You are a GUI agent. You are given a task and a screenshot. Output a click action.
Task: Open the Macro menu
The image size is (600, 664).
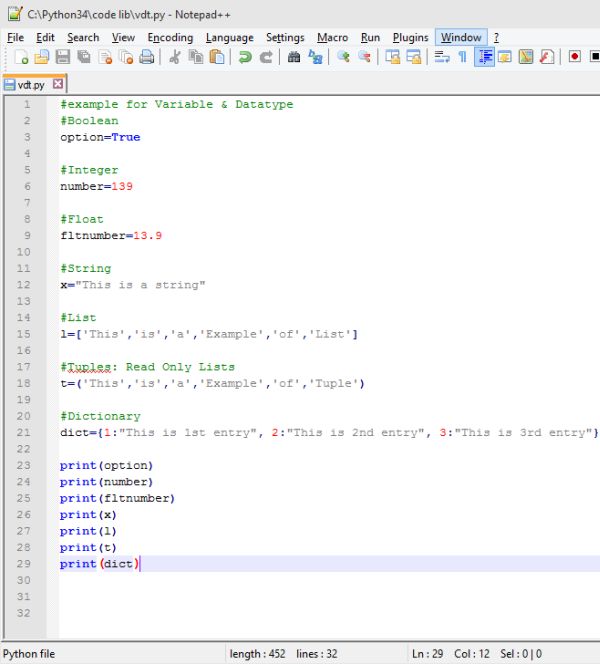coord(332,38)
